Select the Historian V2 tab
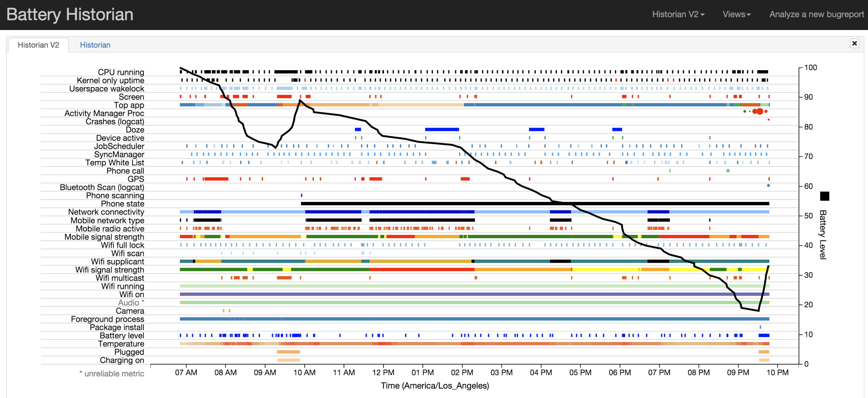The width and height of the screenshot is (868, 398). (x=39, y=45)
